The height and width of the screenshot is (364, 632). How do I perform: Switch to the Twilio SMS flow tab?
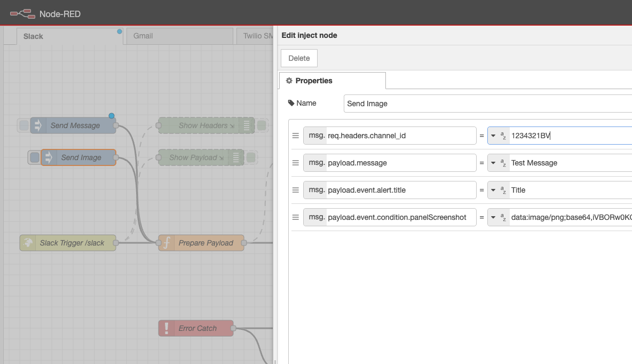point(255,36)
